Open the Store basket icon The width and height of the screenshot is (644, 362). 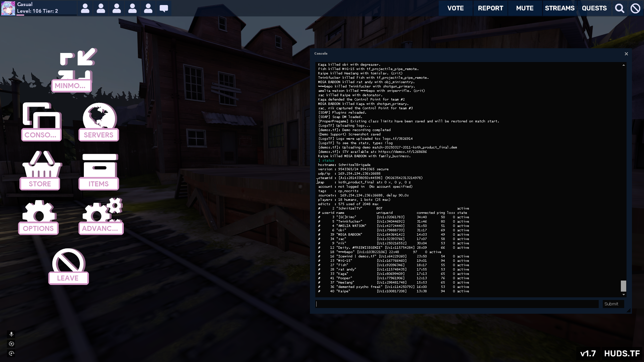(42, 164)
